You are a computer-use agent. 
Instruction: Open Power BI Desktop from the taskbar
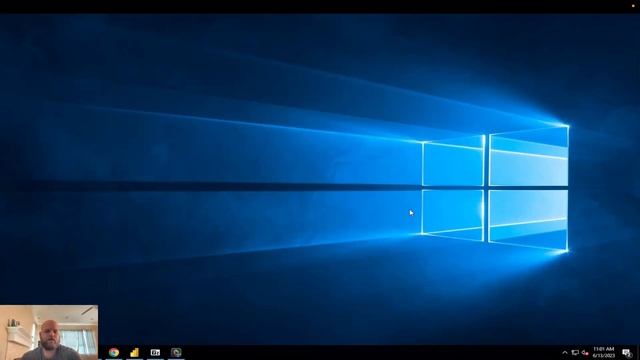pos(134,352)
